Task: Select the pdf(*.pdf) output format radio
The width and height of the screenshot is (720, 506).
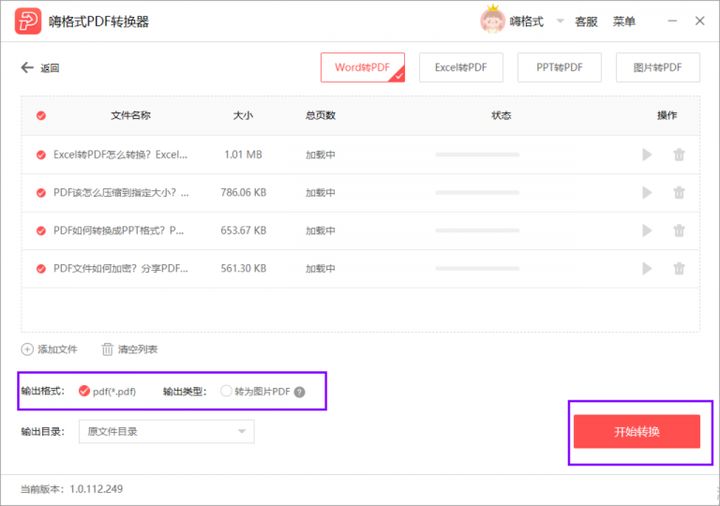Action: point(84,391)
